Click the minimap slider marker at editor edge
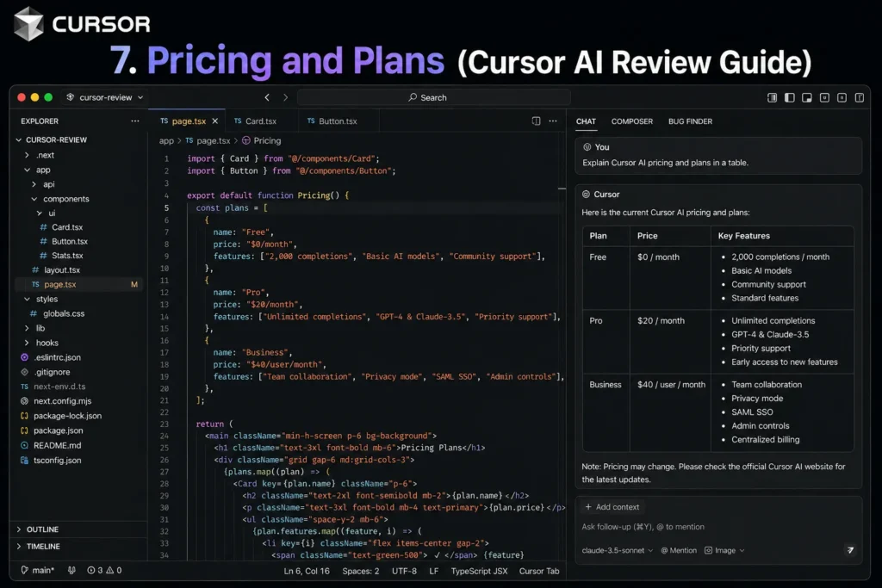Viewport: 882px width, 588px height. point(562,189)
